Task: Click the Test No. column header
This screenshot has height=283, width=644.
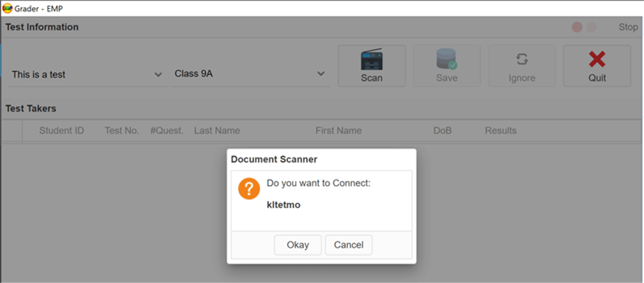Action: 122,130
